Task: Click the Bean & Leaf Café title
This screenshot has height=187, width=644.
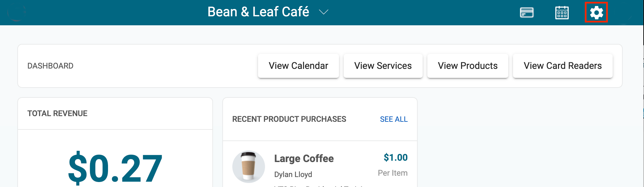Action: point(258,12)
